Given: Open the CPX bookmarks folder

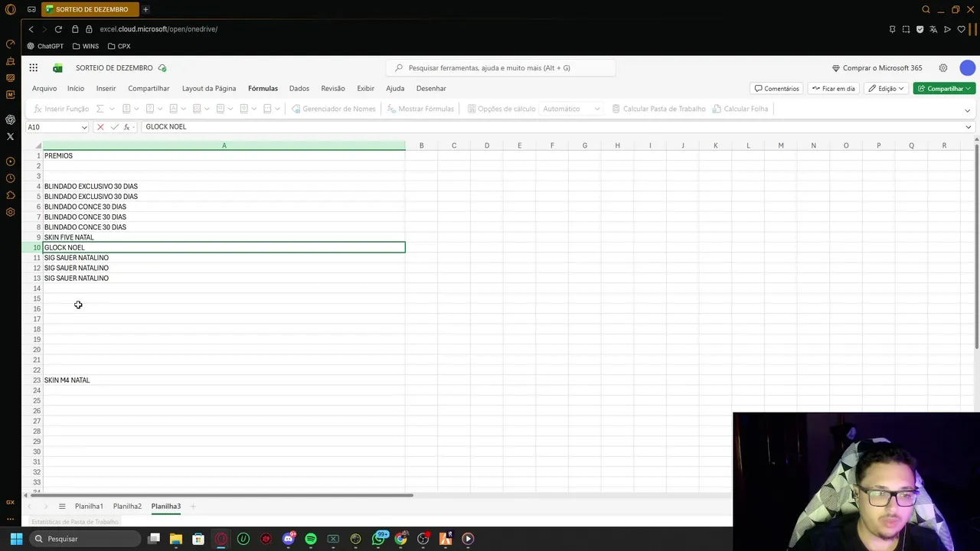Looking at the screenshot, I should coord(119,46).
